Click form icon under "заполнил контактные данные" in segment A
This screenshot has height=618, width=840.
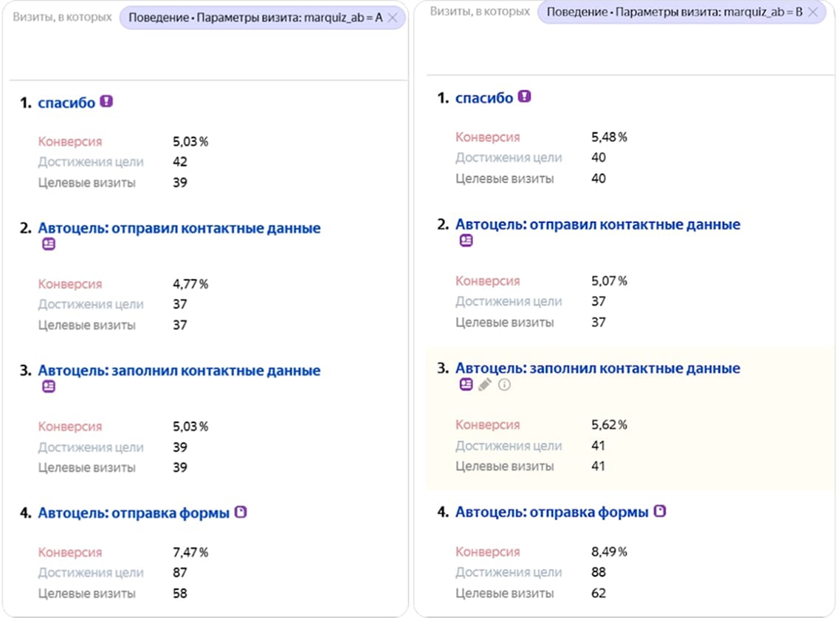point(49,386)
